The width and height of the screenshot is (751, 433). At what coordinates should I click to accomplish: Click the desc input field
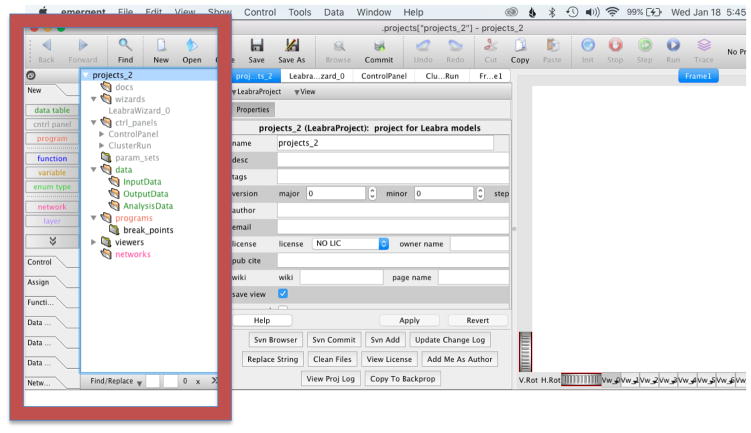point(385,160)
